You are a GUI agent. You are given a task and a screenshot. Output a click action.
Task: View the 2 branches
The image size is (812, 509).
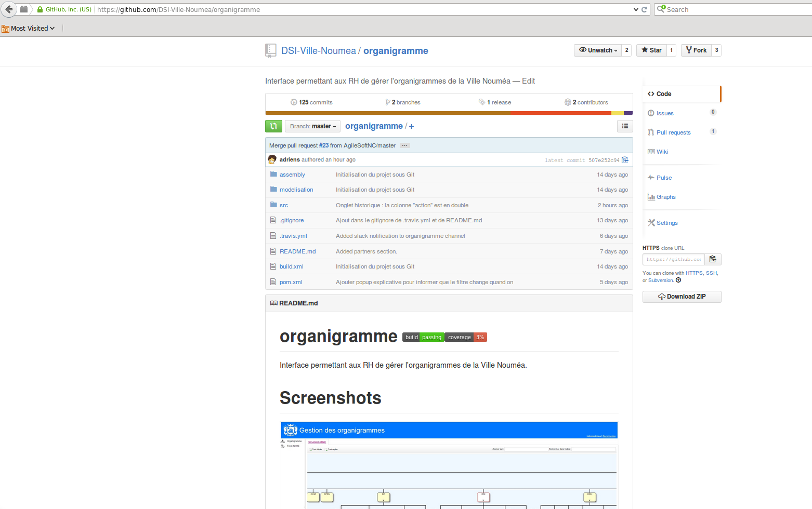[x=403, y=102]
